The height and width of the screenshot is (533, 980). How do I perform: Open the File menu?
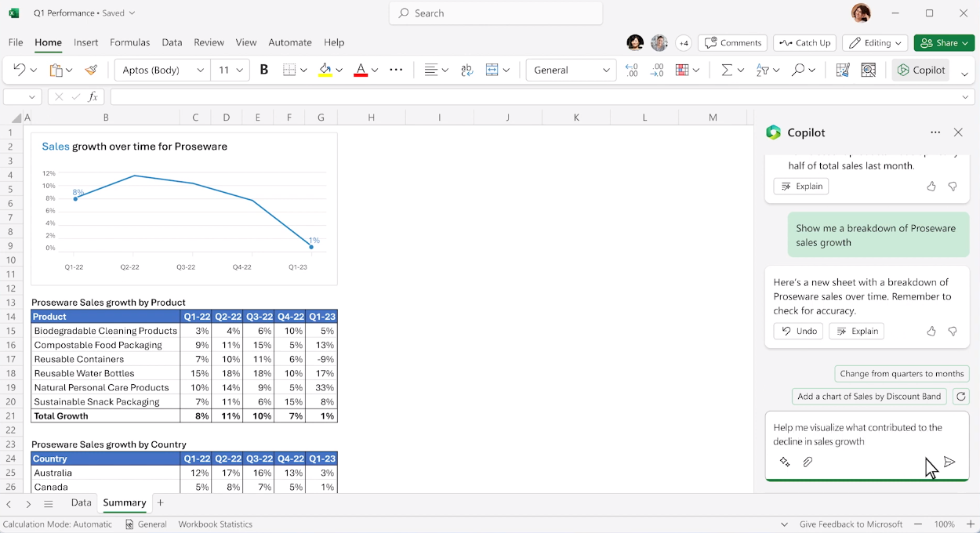[x=16, y=42]
